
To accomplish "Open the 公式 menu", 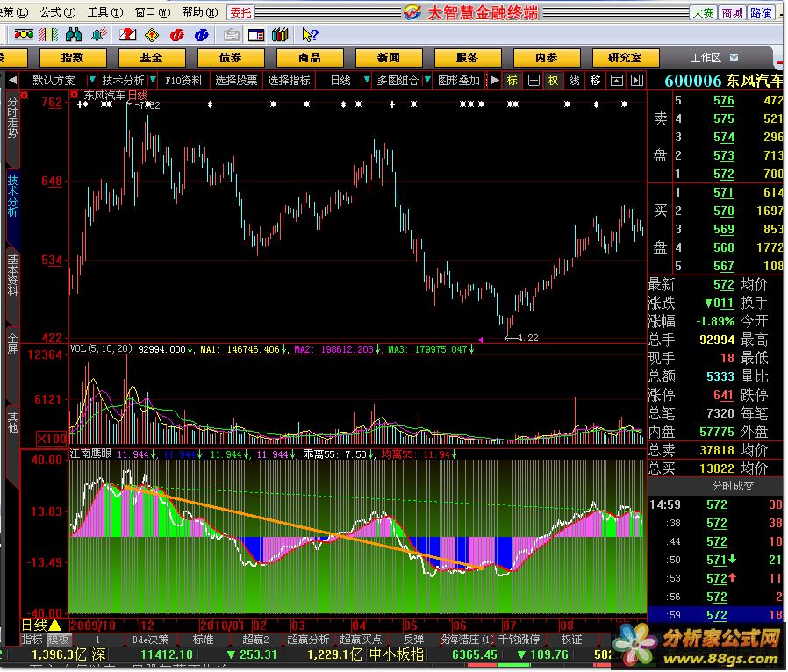I will pyautogui.click(x=58, y=12).
